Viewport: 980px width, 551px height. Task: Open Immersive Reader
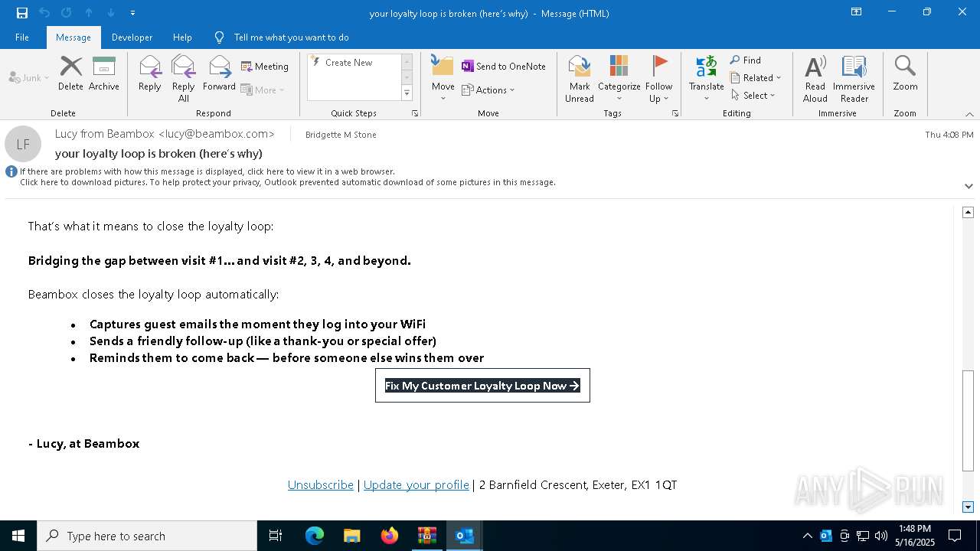point(854,79)
